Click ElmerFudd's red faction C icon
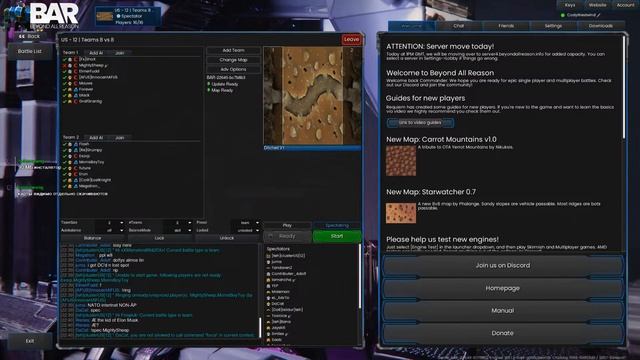 point(76,71)
